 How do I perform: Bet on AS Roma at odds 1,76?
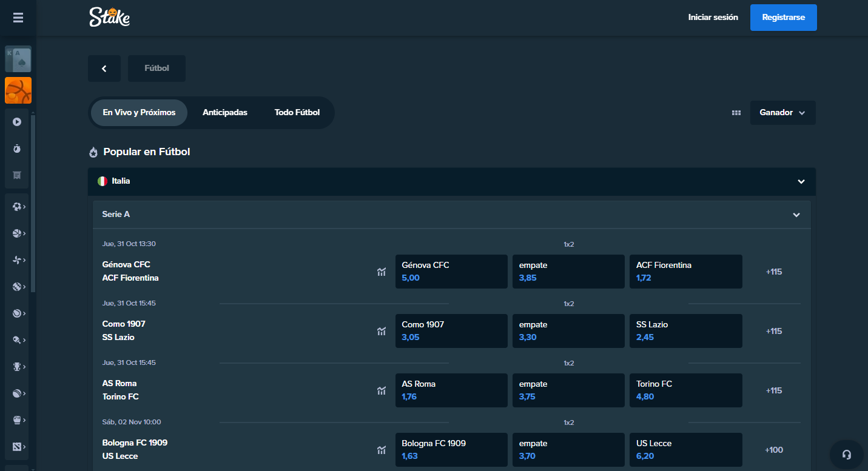point(451,390)
